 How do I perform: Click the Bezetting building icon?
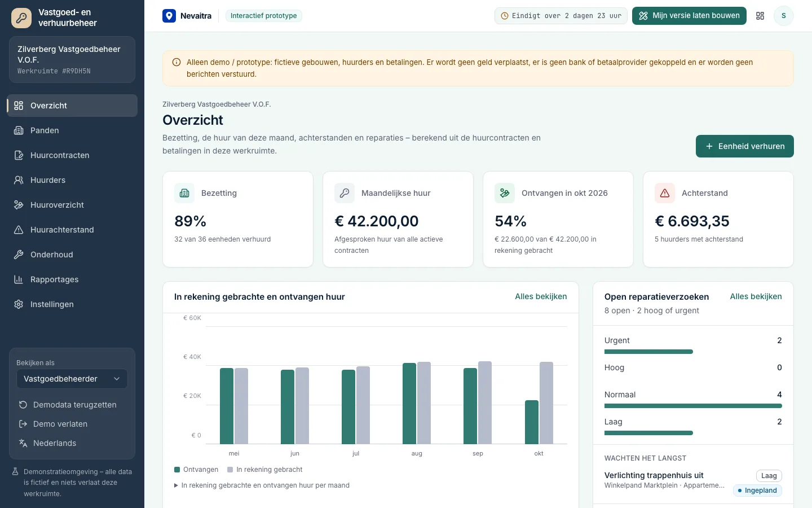(184, 193)
